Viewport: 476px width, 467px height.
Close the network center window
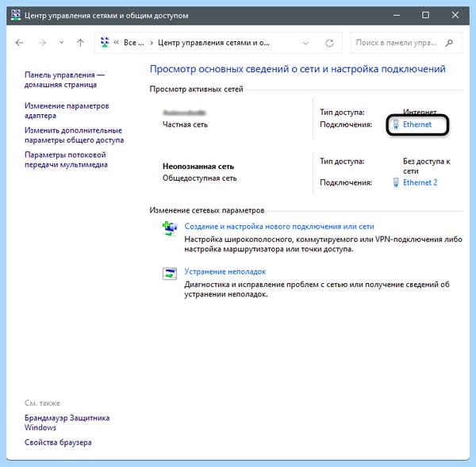point(455,15)
